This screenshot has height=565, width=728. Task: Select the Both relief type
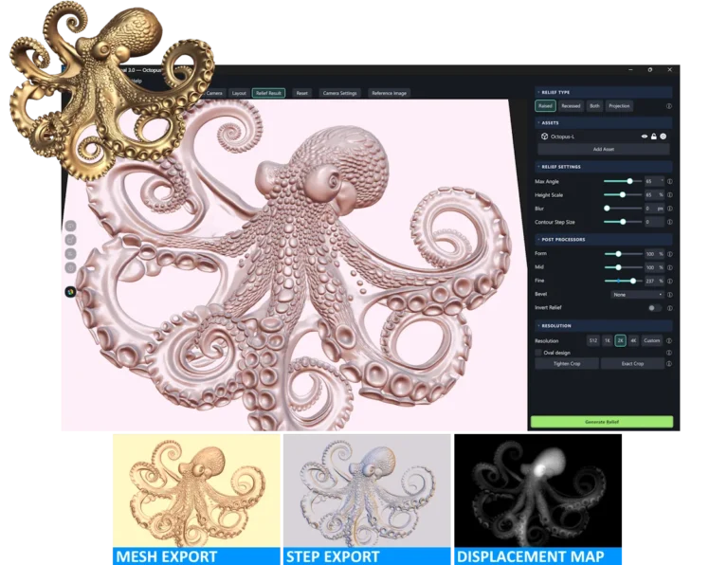(594, 106)
